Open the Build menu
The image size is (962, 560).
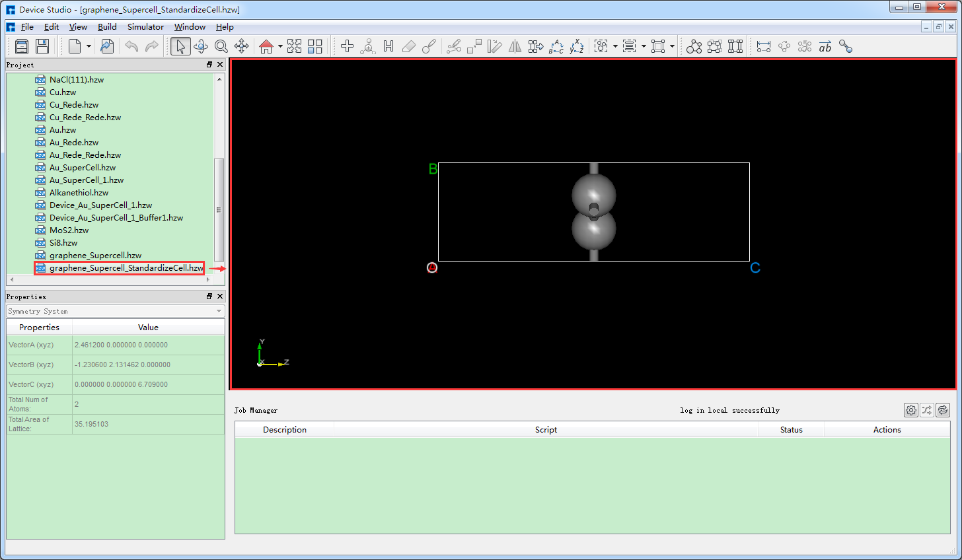(x=107, y=27)
